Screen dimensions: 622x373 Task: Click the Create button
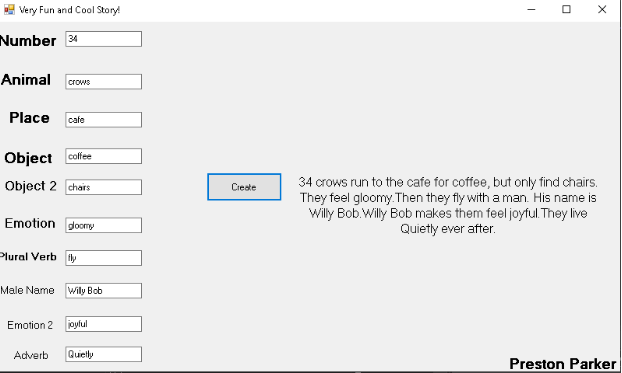click(244, 187)
